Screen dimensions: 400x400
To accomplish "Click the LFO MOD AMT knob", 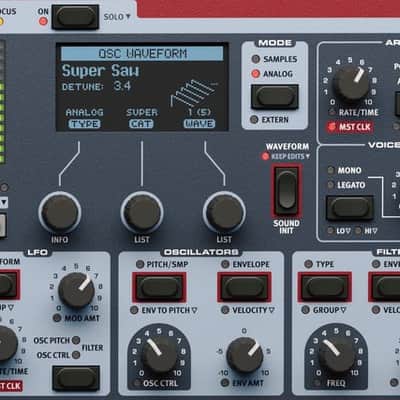I will coord(76,290).
